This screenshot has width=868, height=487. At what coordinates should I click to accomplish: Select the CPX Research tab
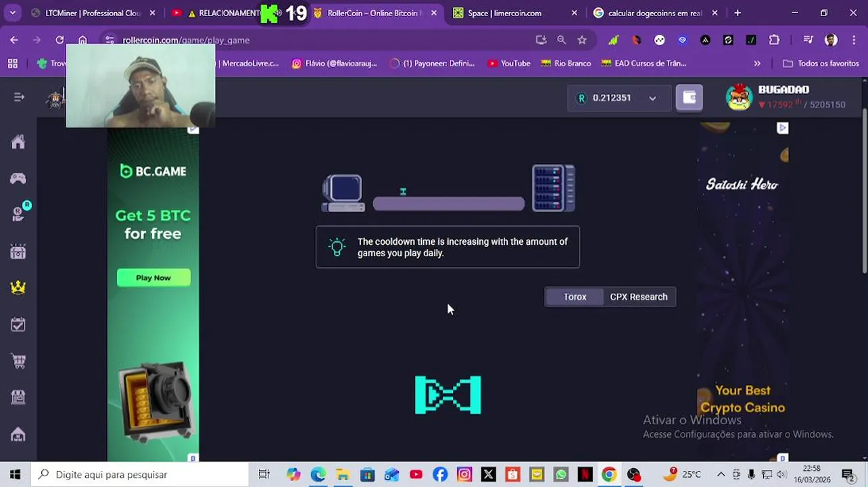tap(638, 297)
